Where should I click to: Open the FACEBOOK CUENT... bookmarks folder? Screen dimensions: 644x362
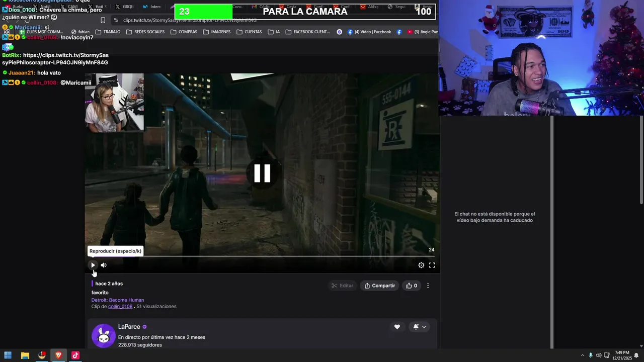click(308, 32)
